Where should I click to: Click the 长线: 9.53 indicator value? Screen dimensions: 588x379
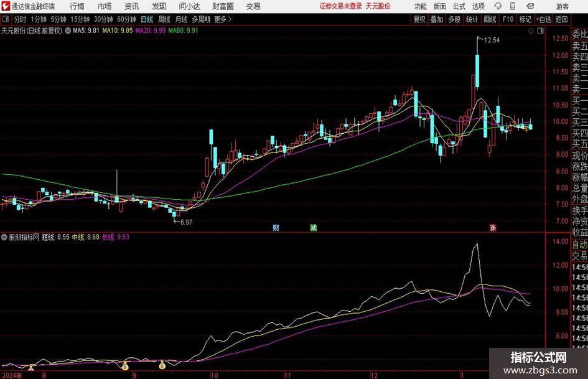coord(116,237)
